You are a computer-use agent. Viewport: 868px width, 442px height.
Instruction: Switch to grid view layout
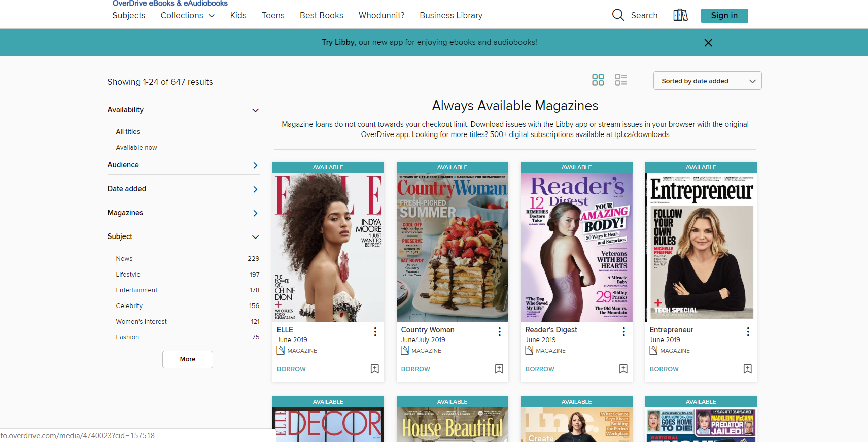point(598,80)
